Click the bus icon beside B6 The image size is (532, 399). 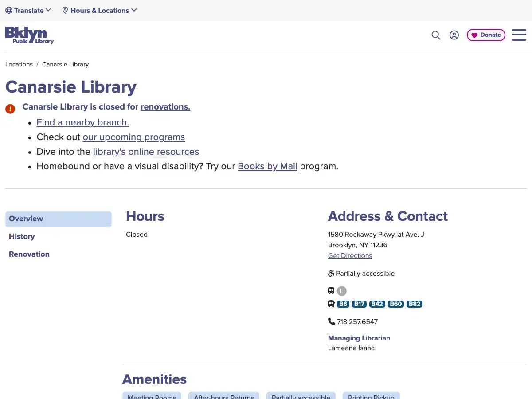click(331, 304)
